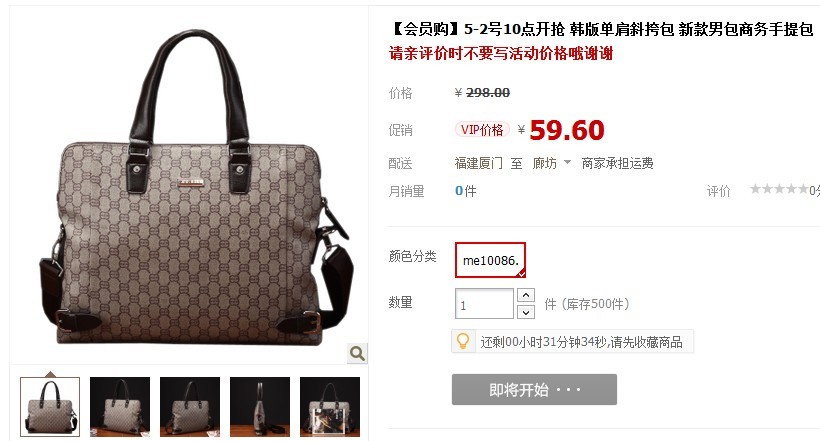This screenshot has width=820, height=441.
Task: Click the main bag product image
Action: [x=195, y=188]
